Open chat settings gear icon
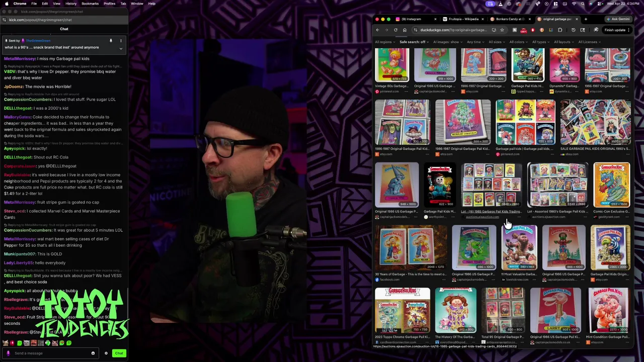The height and width of the screenshot is (362, 644). pyautogui.click(x=106, y=353)
